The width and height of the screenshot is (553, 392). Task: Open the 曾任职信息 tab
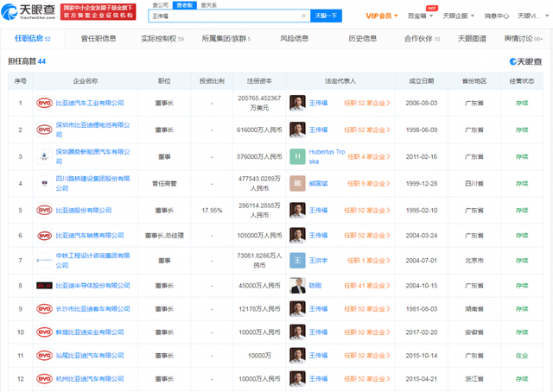(99, 39)
